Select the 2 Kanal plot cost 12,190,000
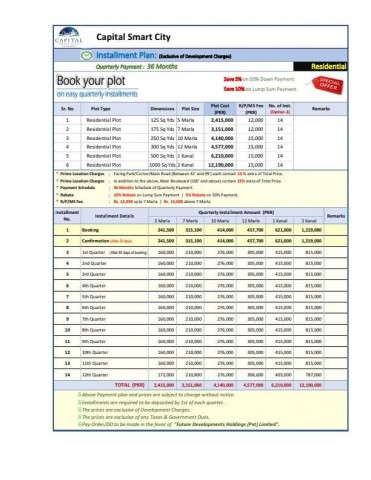This screenshot has height=480, width=371. pos(221,165)
